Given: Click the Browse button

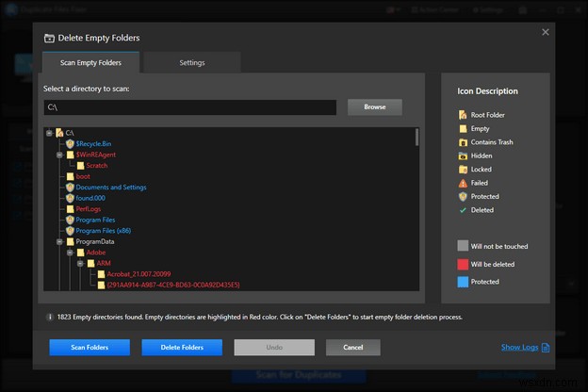Looking at the screenshot, I should coord(375,106).
